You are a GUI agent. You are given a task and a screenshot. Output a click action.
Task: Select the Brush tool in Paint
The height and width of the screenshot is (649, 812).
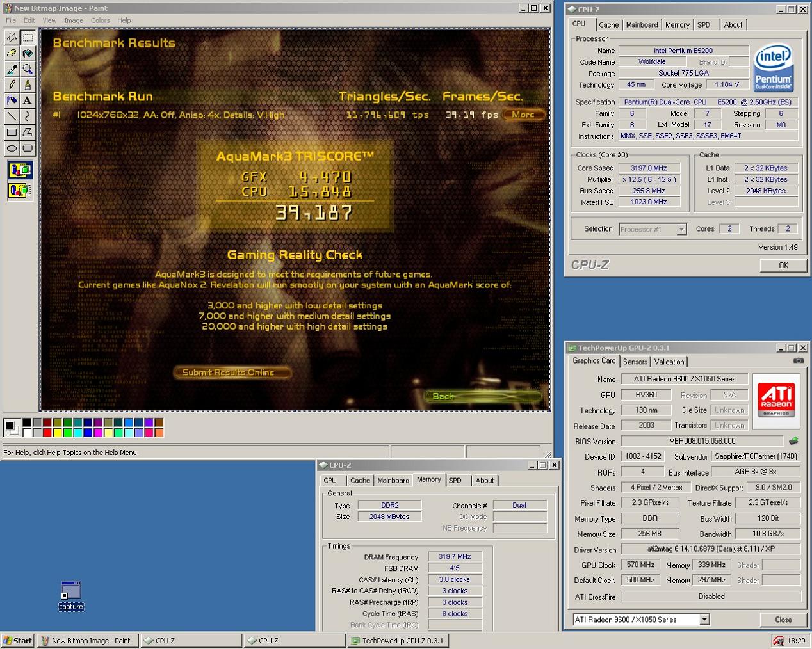pyautogui.click(x=28, y=84)
